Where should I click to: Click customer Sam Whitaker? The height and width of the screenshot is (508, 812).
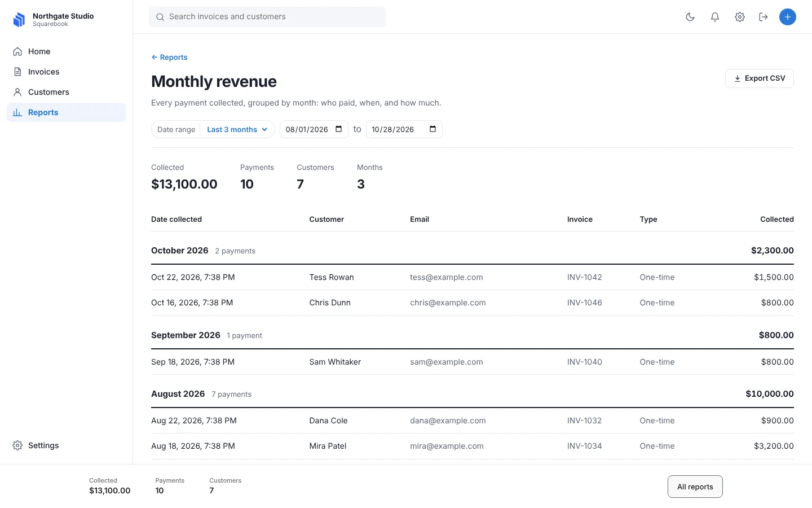pos(335,362)
